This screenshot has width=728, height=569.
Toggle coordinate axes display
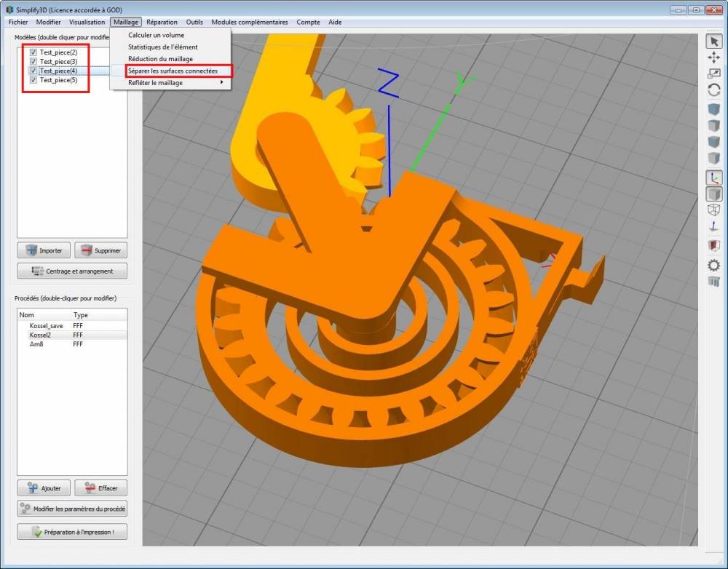point(713,178)
